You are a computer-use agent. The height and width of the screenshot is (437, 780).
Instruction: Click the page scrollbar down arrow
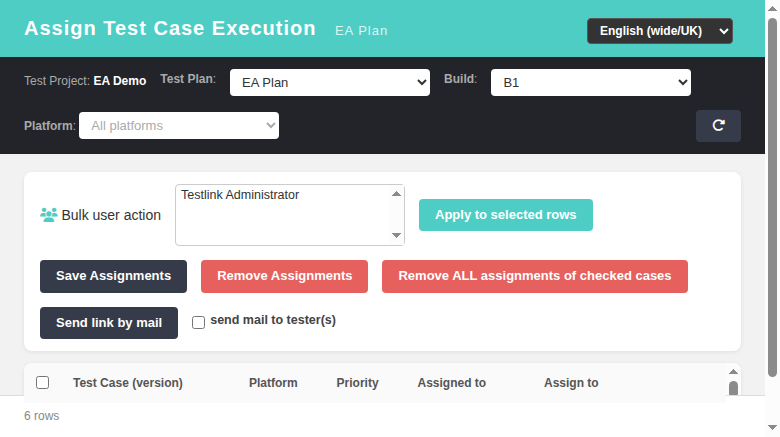772,428
